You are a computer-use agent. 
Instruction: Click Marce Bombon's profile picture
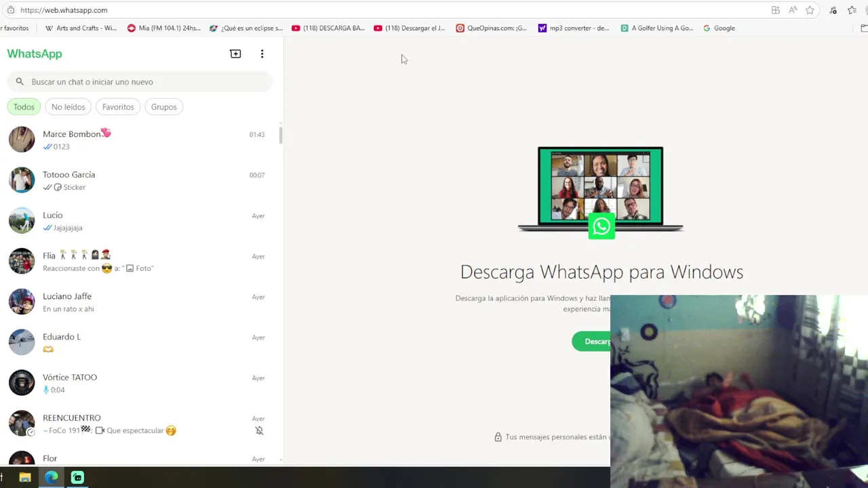click(x=22, y=140)
